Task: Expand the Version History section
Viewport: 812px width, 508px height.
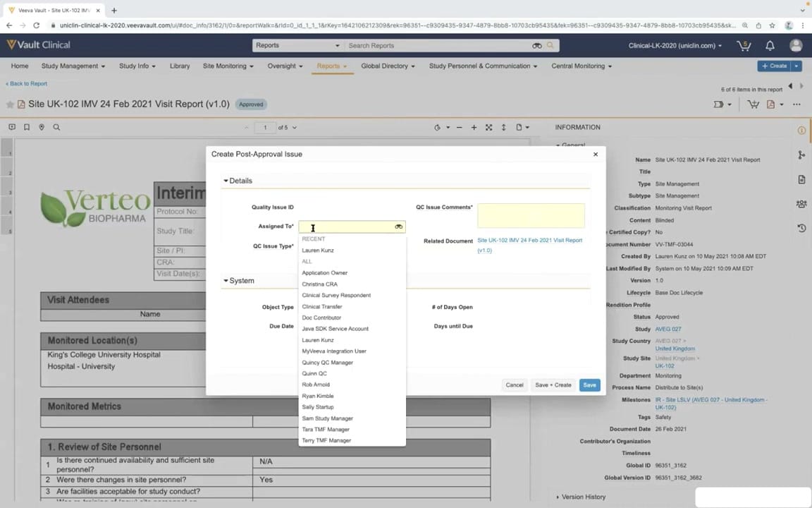Action: [x=581, y=497]
